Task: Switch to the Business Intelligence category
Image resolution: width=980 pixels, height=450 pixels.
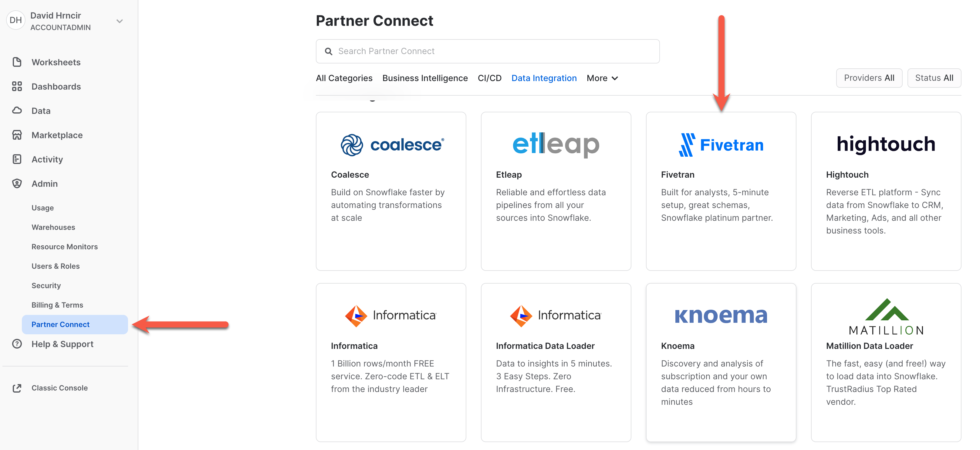Action: point(425,78)
